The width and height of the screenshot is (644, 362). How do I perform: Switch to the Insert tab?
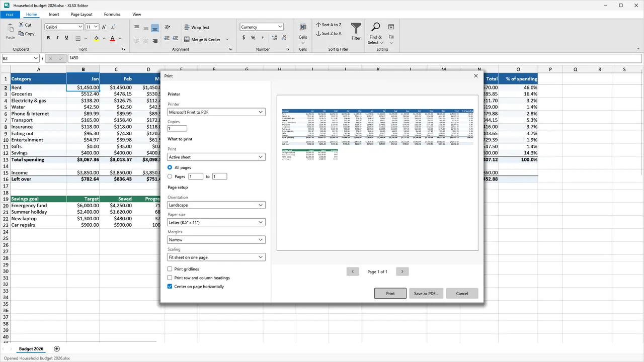(x=54, y=15)
